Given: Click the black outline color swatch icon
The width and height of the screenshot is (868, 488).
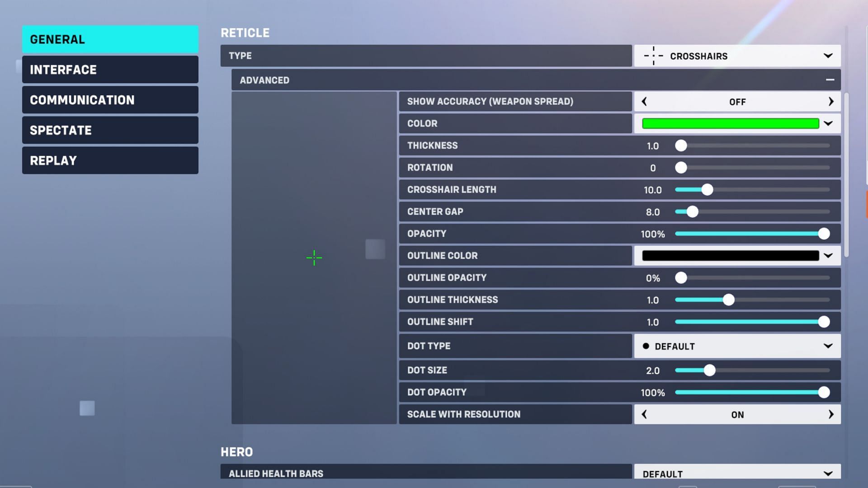Looking at the screenshot, I should point(730,255).
